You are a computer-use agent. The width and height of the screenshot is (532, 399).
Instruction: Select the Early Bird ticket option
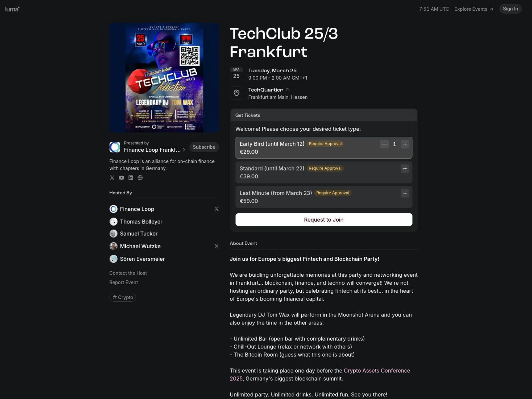pos(324,148)
